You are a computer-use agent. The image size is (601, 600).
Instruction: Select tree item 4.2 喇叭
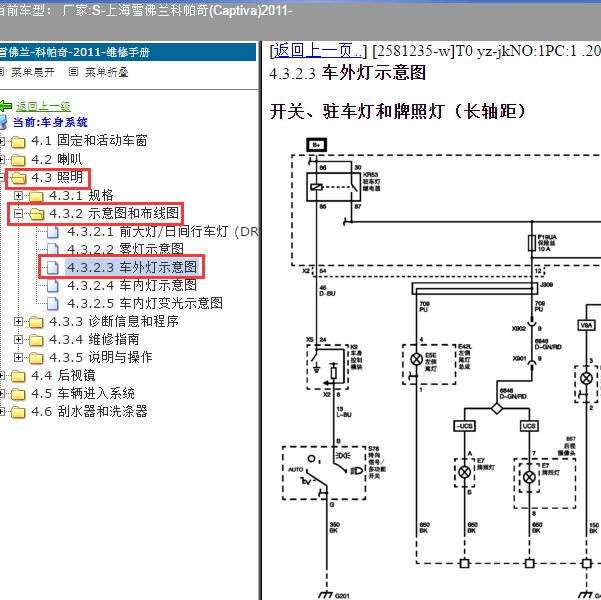[x=57, y=159]
